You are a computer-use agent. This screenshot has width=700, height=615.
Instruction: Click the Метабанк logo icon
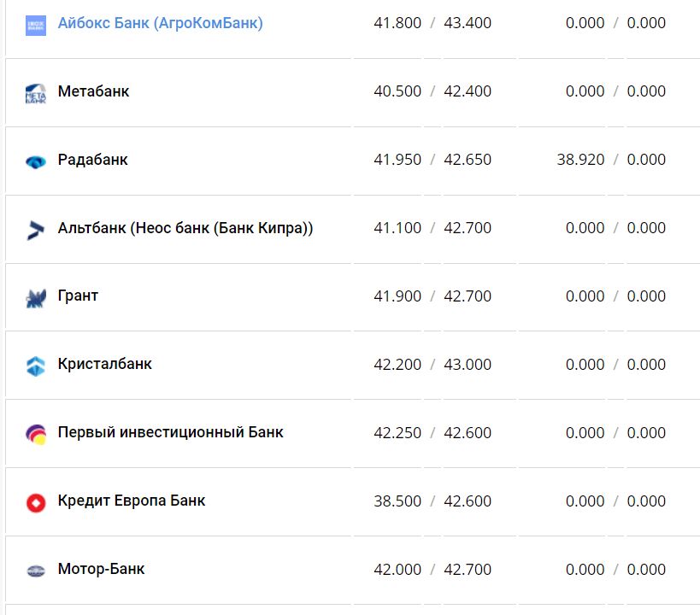coord(36,93)
